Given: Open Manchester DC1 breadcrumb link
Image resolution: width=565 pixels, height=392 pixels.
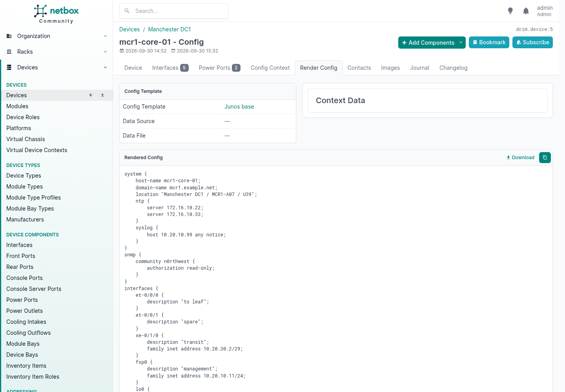Looking at the screenshot, I should click(x=169, y=29).
